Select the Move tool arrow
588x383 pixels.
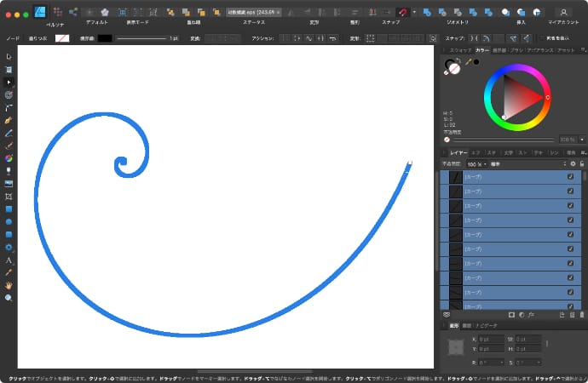pyautogui.click(x=9, y=56)
